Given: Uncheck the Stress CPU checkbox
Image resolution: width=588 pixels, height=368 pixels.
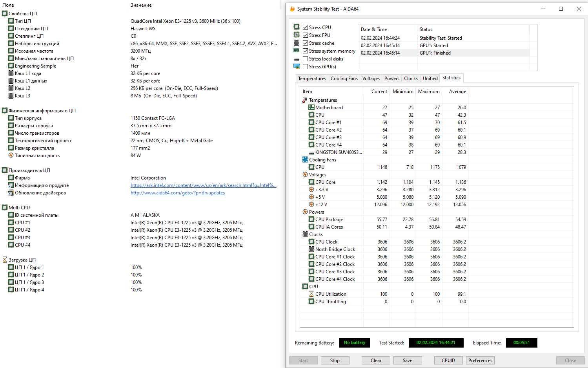Looking at the screenshot, I should (x=305, y=27).
